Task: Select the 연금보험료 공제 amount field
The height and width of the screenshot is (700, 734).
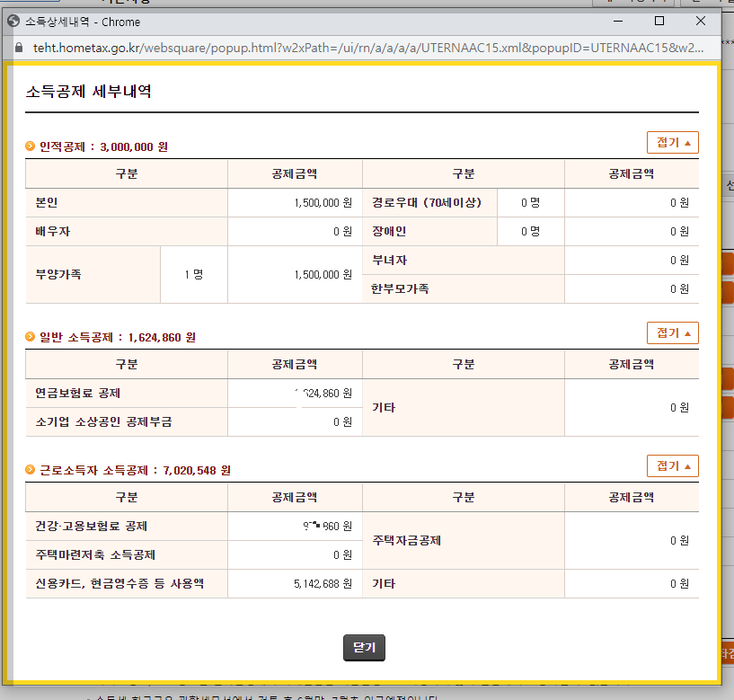Action: point(295,393)
